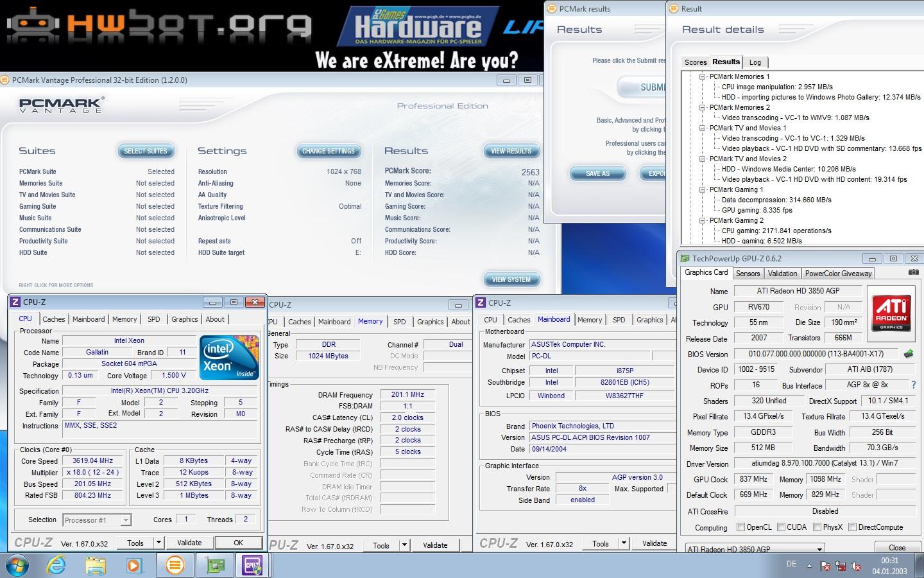Show hidden system tray icons
Screen dimensions: 924x578
(809, 566)
